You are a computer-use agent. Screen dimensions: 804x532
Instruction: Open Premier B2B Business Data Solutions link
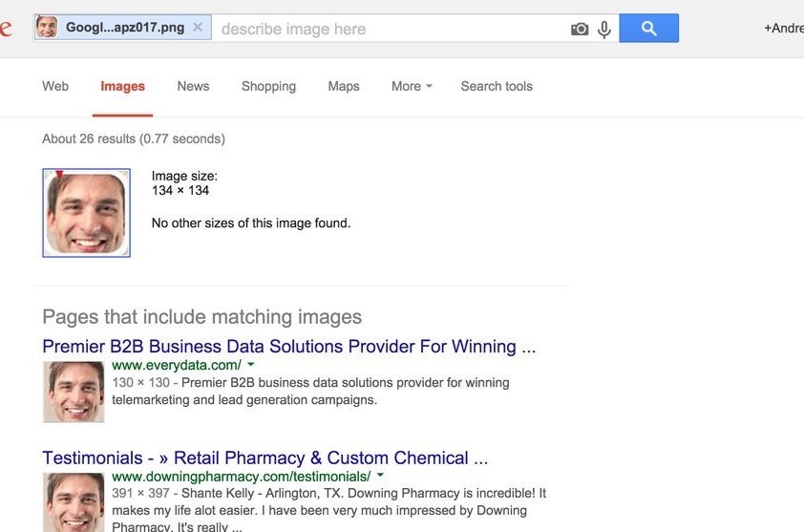tap(289, 347)
